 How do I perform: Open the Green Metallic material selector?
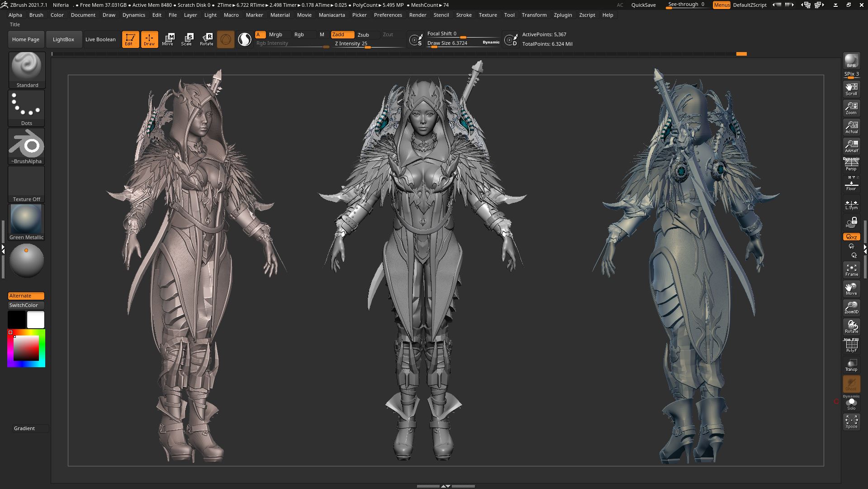27,222
